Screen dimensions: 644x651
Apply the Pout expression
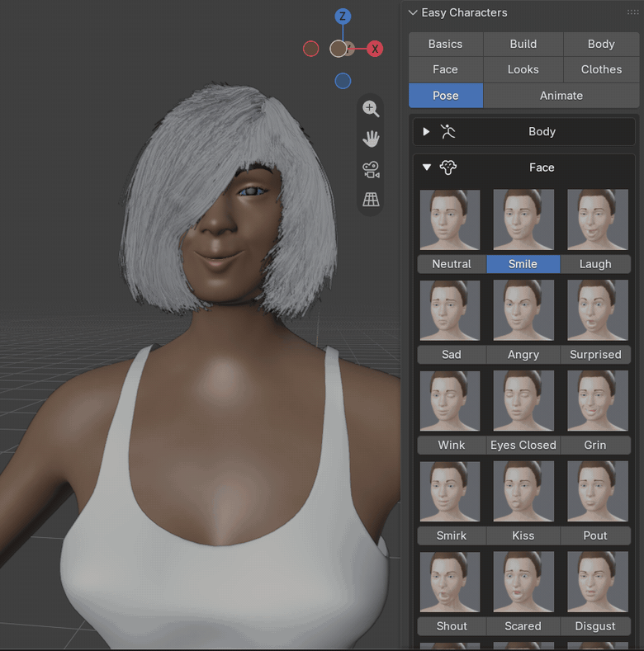[595, 535]
